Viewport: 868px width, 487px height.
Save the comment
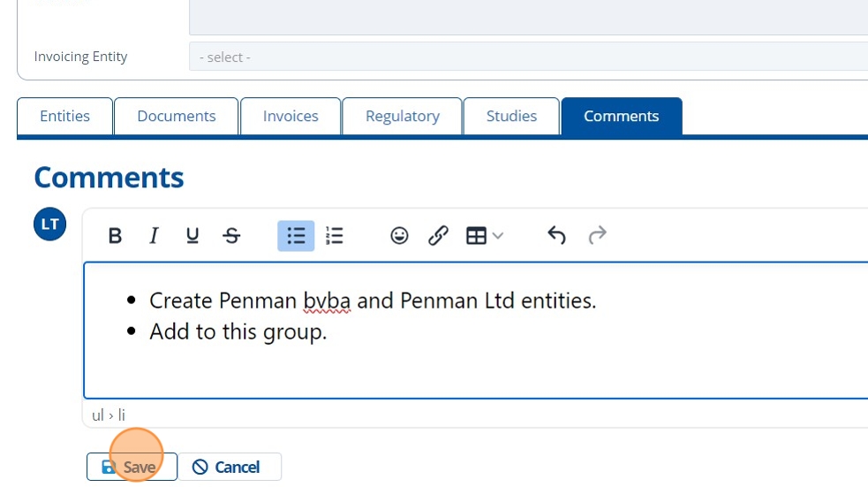click(x=132, y=467)
